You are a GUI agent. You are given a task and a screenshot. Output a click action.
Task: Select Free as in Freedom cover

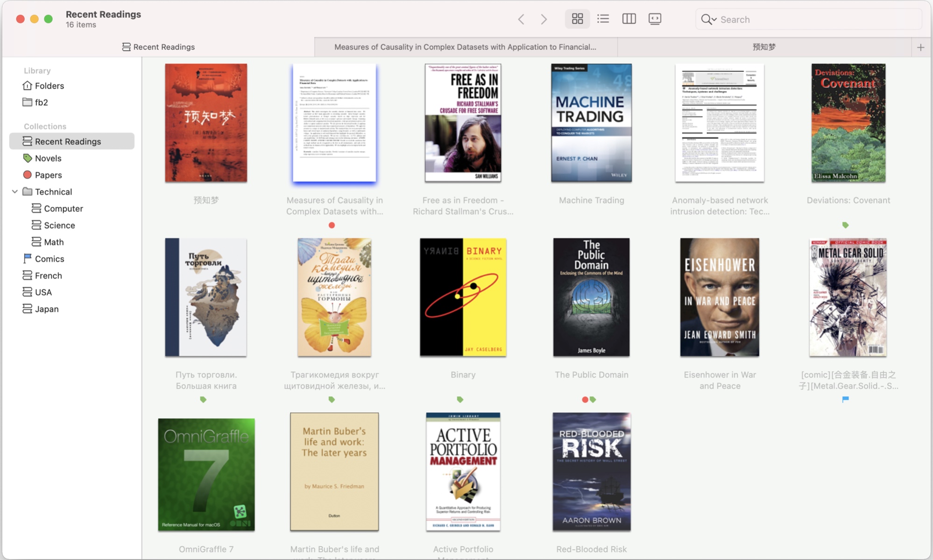(x=463, y=123)
